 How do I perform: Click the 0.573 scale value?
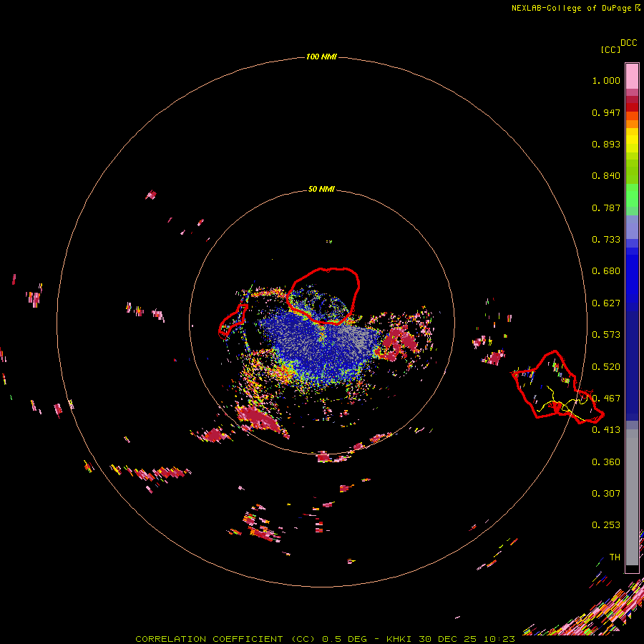606,335
